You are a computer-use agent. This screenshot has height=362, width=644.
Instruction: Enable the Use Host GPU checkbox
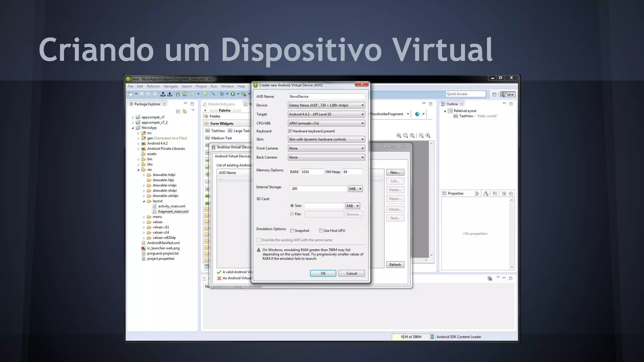(x=321, y=231)
